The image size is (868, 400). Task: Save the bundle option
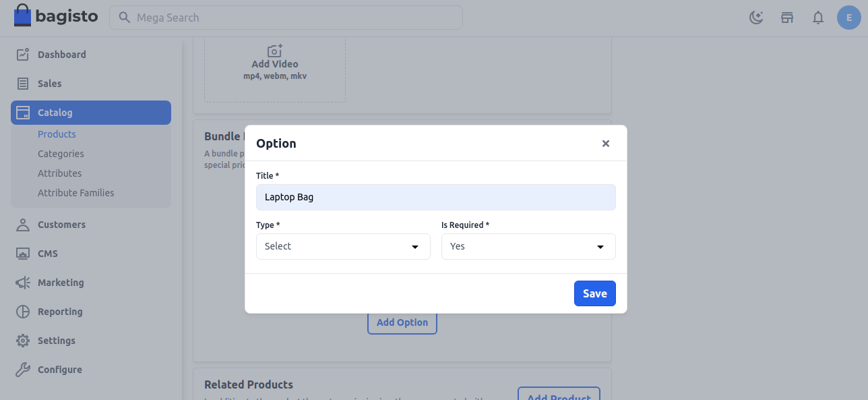(x=594, y=293)
